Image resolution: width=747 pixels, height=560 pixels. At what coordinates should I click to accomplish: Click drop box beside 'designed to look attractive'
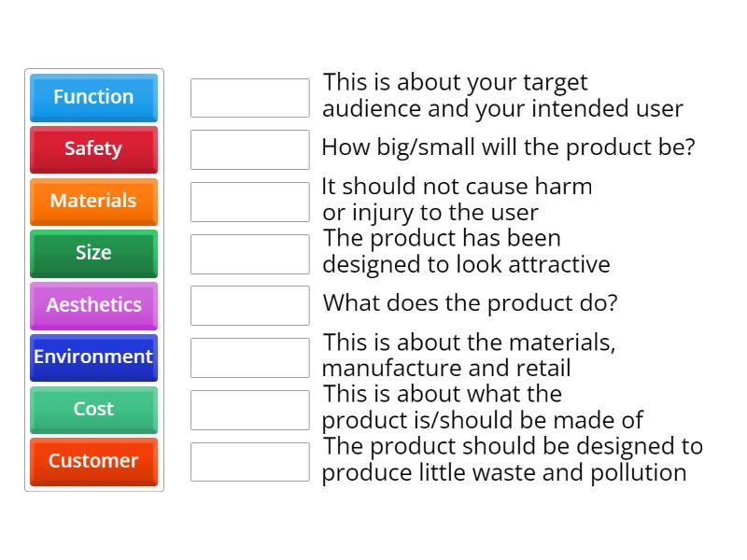click(x=249, y=253)
